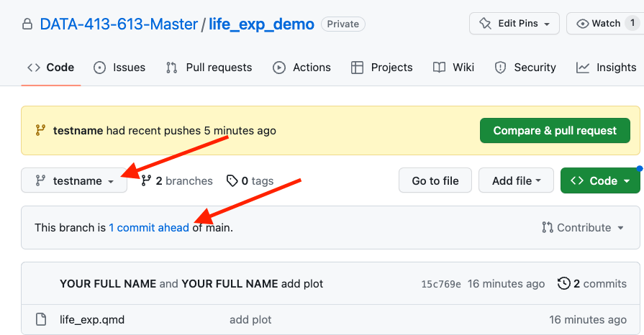Open the testname branch selector dropdown

point(74,180)
